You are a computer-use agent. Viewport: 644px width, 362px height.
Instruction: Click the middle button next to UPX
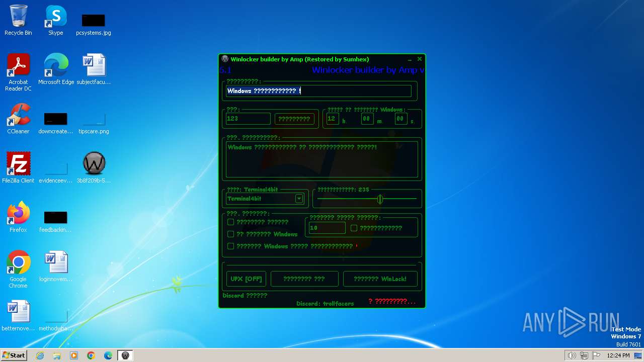click(x=304, y=279)
